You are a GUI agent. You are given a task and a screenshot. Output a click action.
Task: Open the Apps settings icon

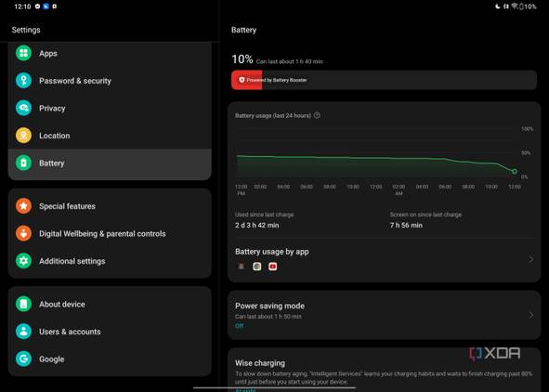(23, 53)
